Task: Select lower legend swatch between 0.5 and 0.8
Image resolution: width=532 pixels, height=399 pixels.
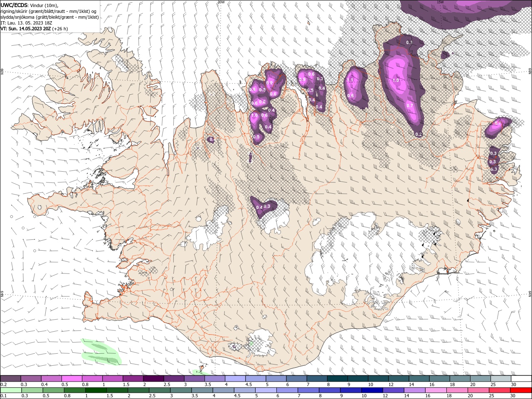Action: (53, 390)
